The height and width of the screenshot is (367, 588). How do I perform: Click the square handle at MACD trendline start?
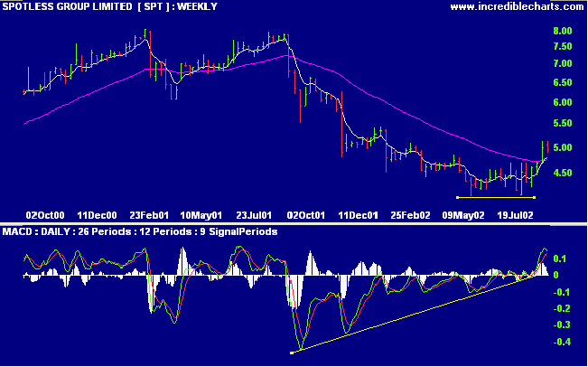[x=292, y=353]
